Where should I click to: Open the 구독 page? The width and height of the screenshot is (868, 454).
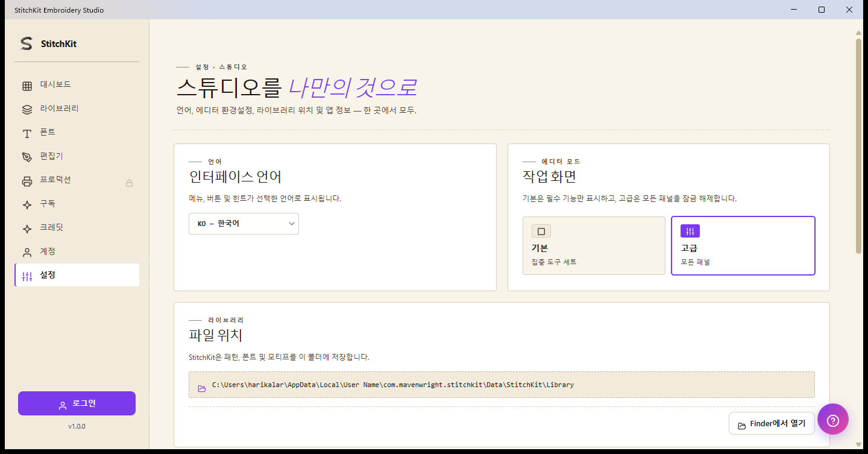click(x=77, y=204)
